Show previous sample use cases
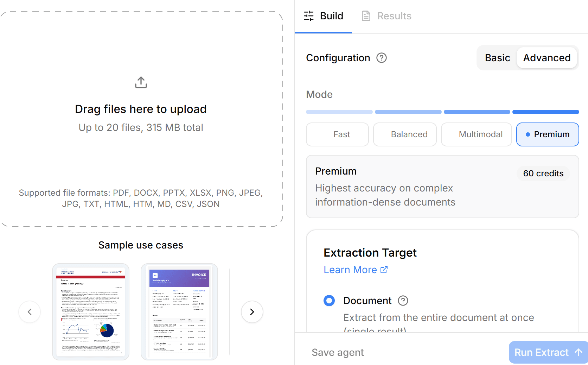 point(30,312)
